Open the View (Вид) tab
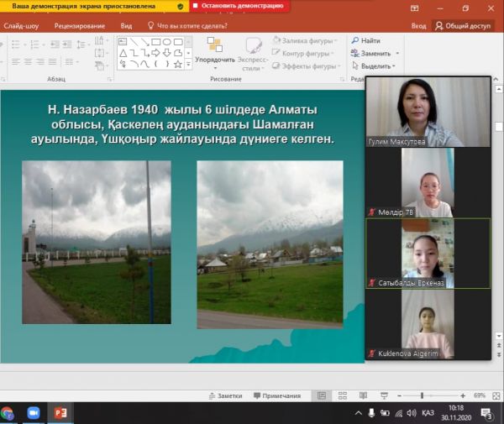 (x=126, y=25)
